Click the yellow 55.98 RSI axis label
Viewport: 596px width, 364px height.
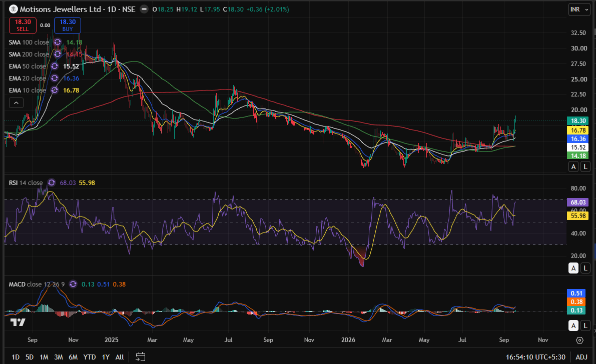[578, 215]
